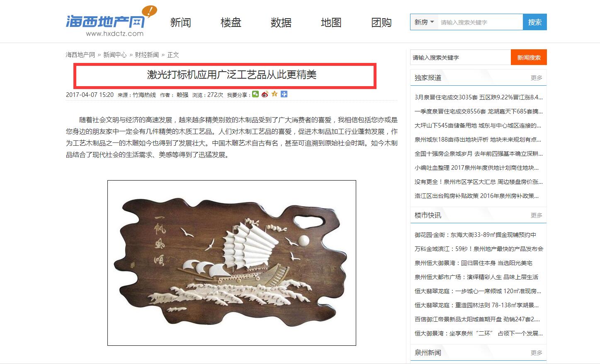Open more sharing options plus icon

click(x=284, y=94)
